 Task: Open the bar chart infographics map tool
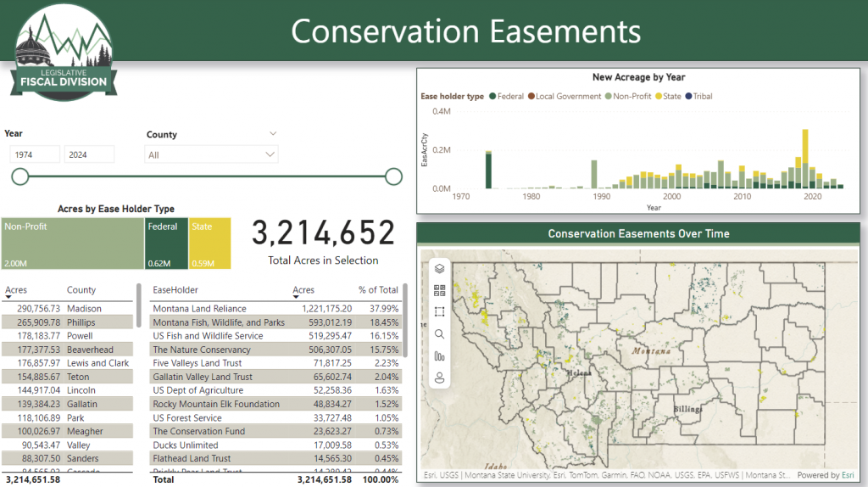(x=439, y=356)
